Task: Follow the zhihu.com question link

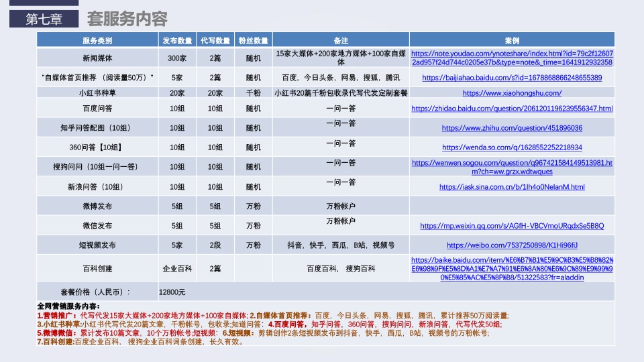Action: pyautogui.click(x=511, y=128)
